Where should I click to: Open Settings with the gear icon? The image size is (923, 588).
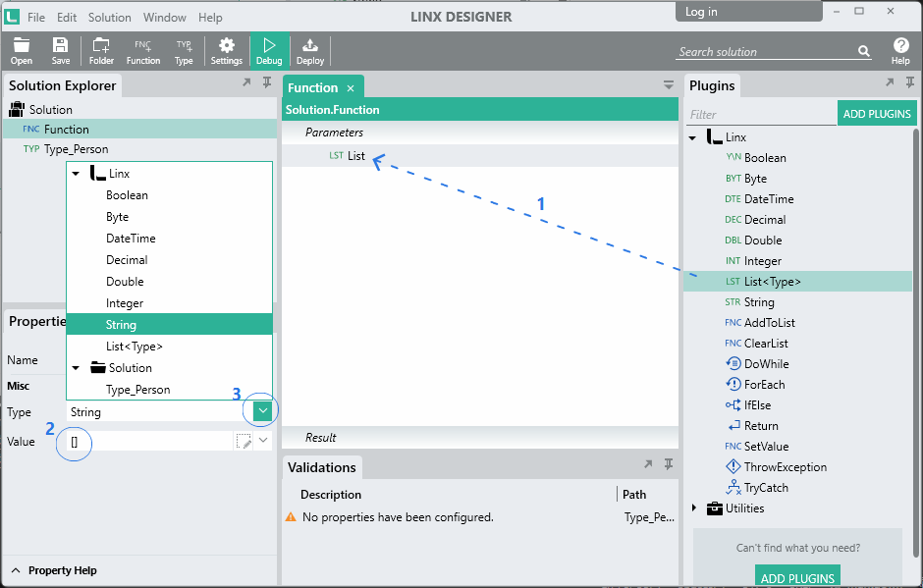coord(227,45)
